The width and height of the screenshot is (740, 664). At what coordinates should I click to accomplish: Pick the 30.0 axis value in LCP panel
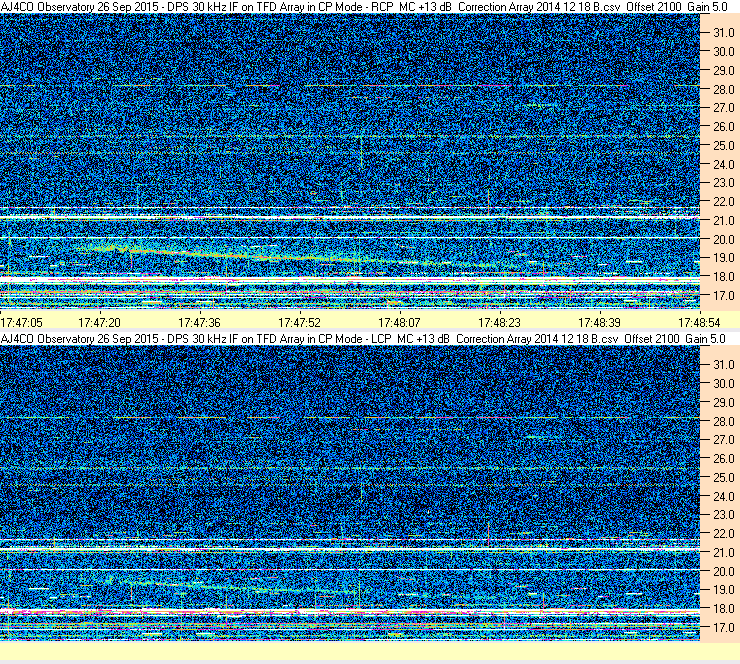pos(723,384)
